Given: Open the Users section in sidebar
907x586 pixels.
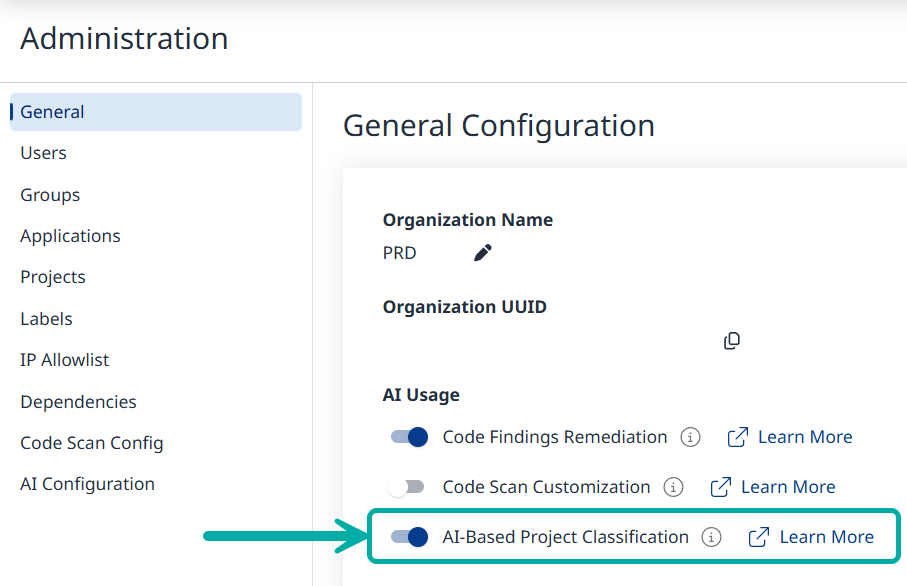Looking at the screenshot, I should (43, 153).
